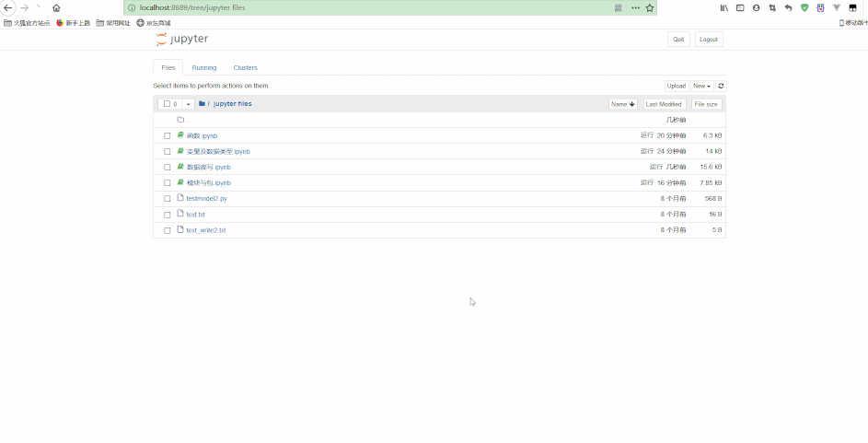Click the browser back arrow
The width and height of the screenshot is (868, 443).
pos(8,7)
